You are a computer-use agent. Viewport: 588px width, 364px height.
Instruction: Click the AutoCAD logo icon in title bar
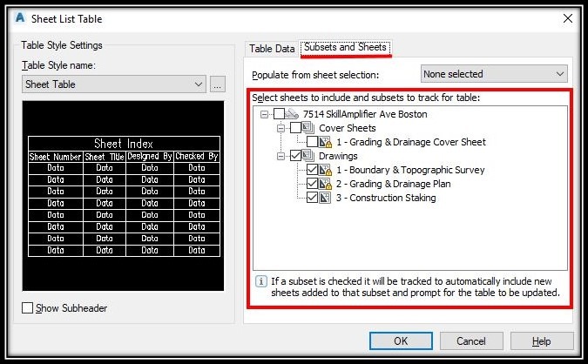coord(20,17)
